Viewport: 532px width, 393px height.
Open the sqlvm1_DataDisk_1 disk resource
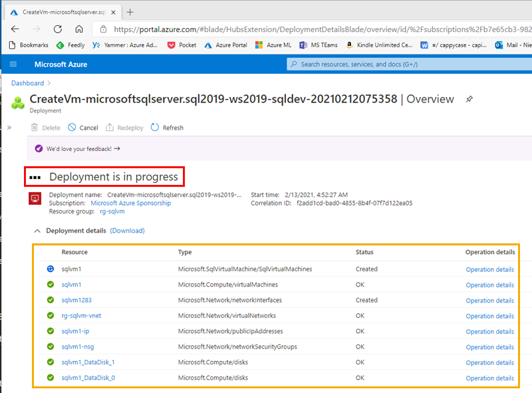(x=88, y=362)
